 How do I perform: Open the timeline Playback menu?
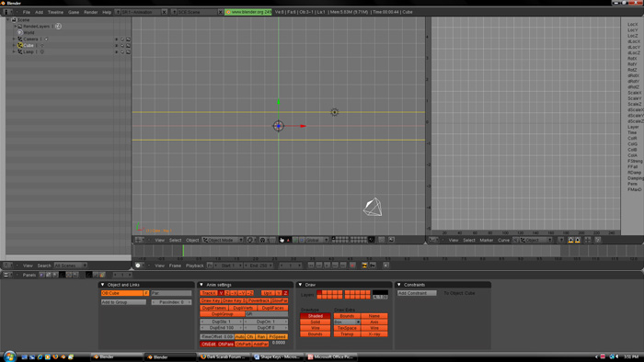pyautogui.click(x=195, y=266)
